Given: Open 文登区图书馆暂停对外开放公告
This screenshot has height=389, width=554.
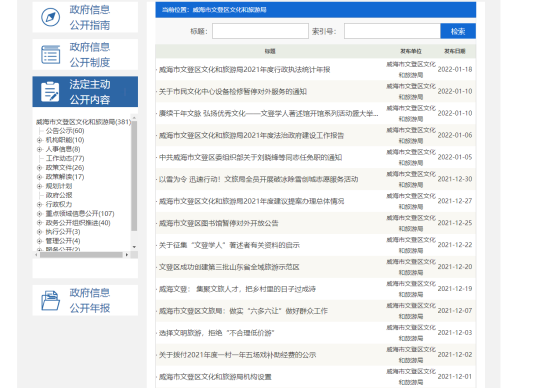Looking at the screenshot, I should (x=218, y=223).
